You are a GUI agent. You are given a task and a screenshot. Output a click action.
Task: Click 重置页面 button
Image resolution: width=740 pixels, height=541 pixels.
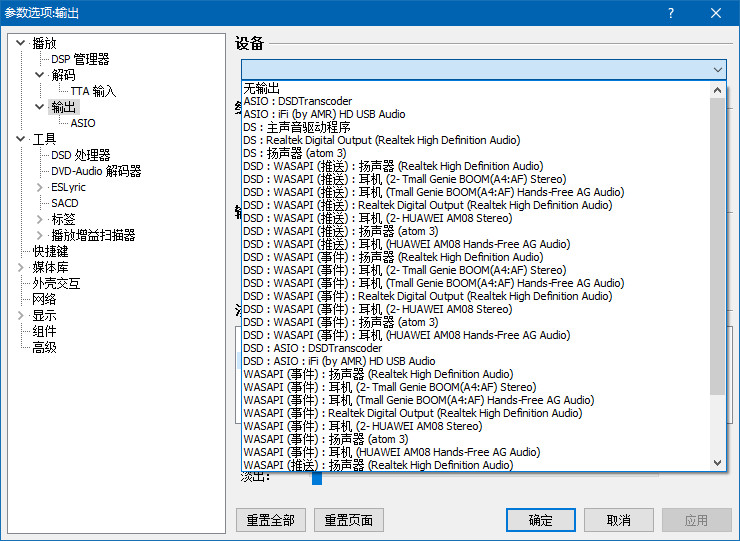349,520
